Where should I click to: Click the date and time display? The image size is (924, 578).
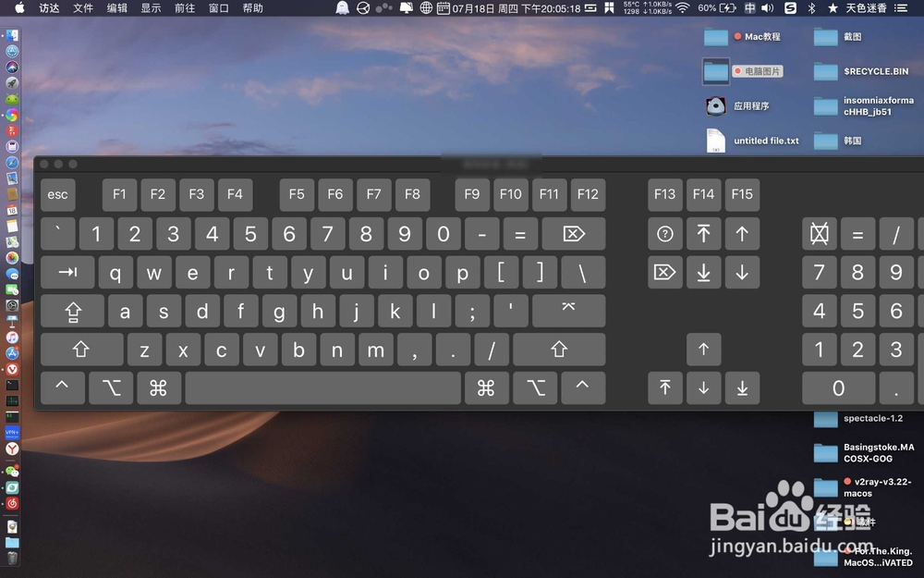tap(517, 7)
